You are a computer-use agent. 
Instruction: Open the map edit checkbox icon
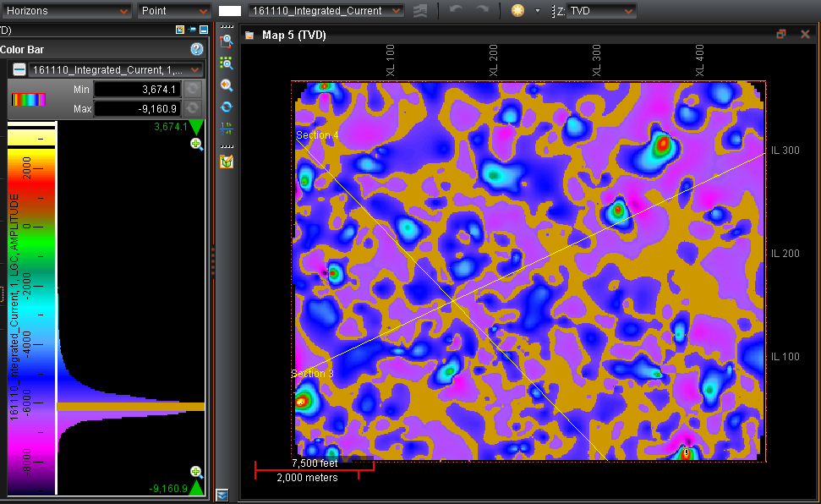[227, 162]
